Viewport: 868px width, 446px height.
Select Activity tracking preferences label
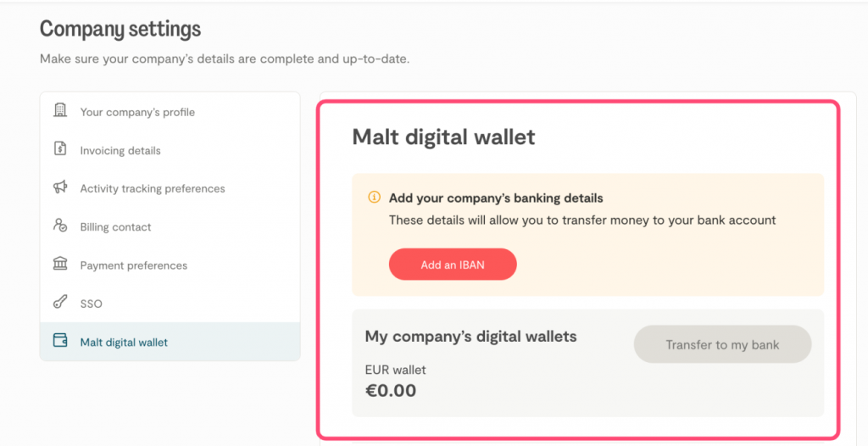153,189
